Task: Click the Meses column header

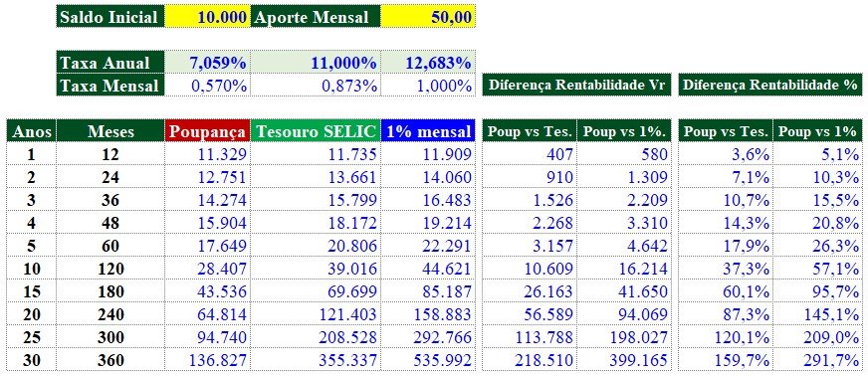Action: 110,131
